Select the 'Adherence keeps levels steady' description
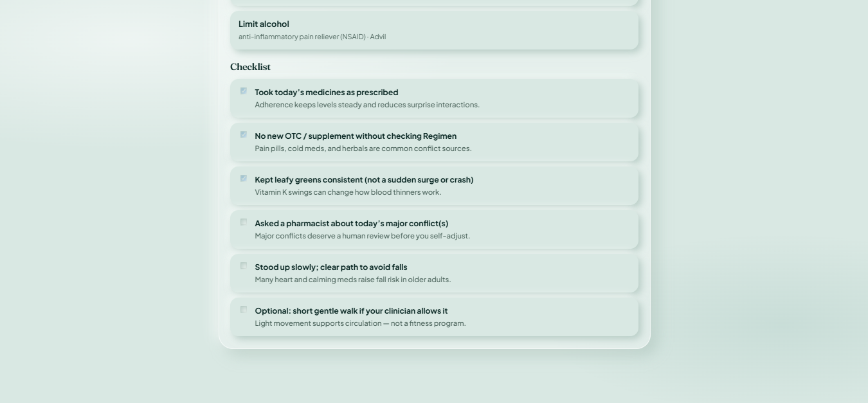This screenshot has height=403, width=868. point(367,105)
